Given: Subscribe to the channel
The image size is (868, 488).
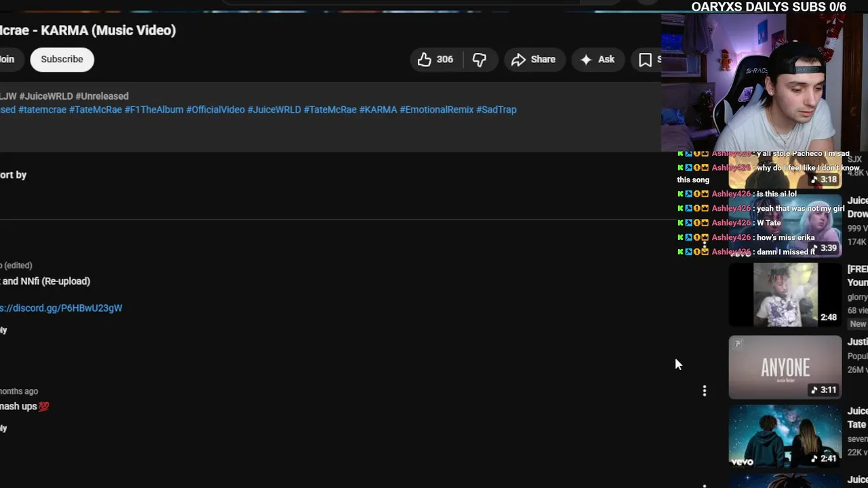Looking at the screenshot, I should [x=62, y=59].
